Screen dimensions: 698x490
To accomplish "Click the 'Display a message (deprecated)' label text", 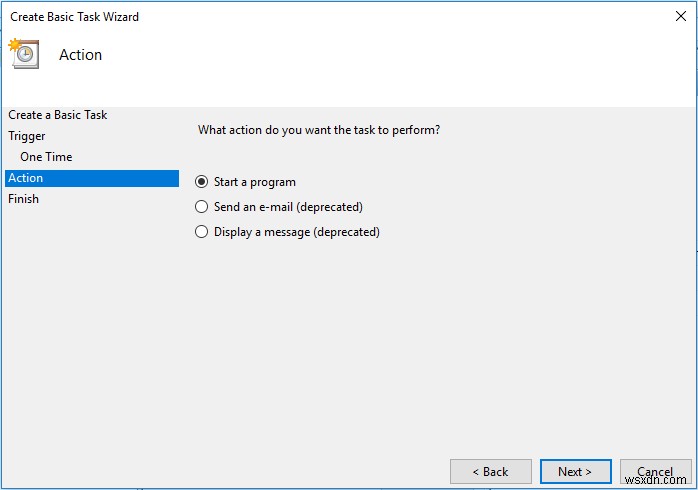I will coord(297,232).
